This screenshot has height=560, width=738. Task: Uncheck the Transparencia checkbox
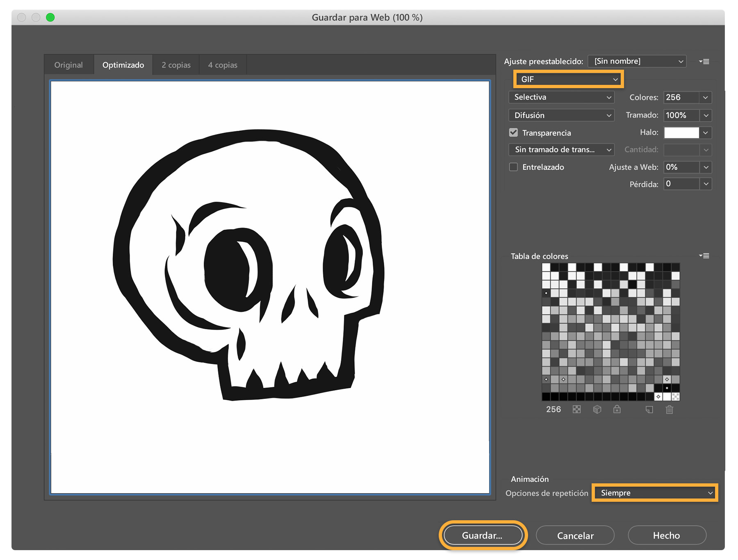click(x=513, y=132)
